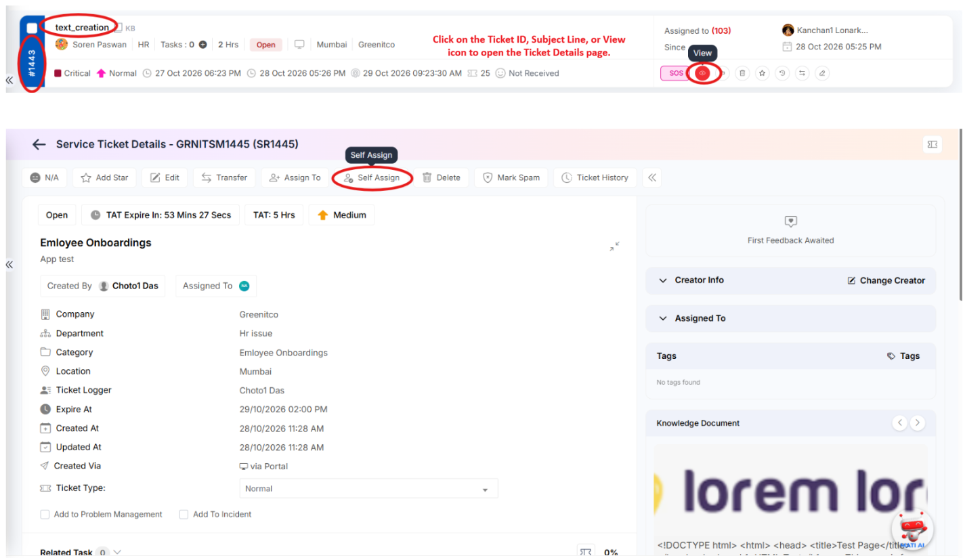Click the minimize arrows icon beside Emloyee Onboardings
963x560 pixels.
614,246
